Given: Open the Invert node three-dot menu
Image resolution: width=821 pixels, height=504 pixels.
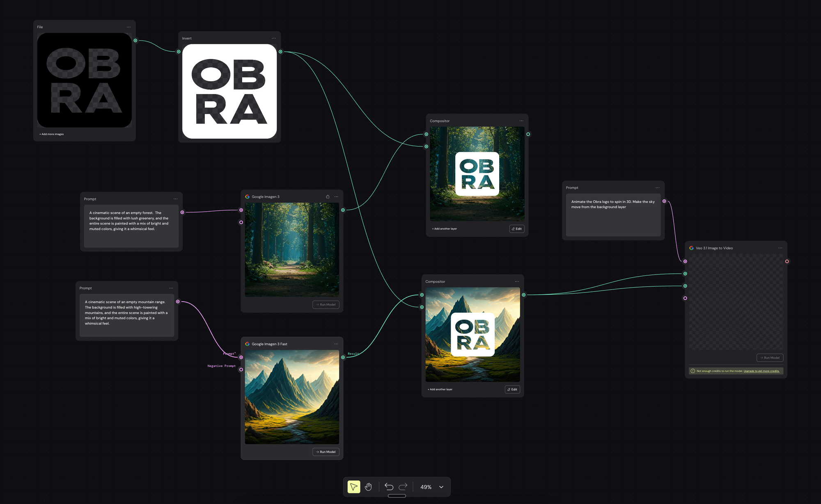Looking at the screenshot, I should pyautogui.click(x=273, y=38).
